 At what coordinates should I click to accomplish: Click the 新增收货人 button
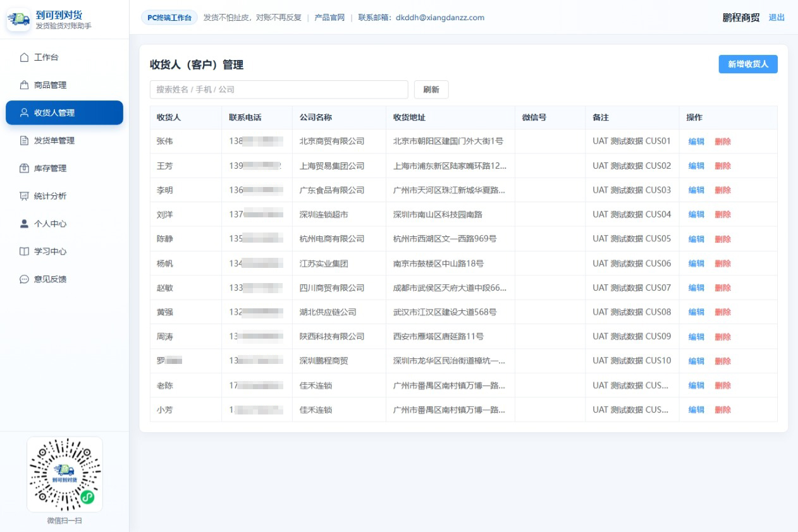pos(748,64)
